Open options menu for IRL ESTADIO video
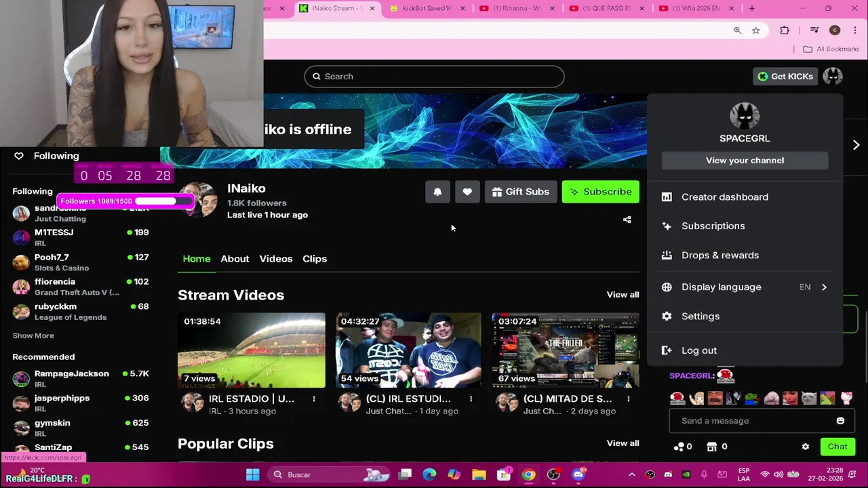868x488 pixels. (x=314, y=399)
